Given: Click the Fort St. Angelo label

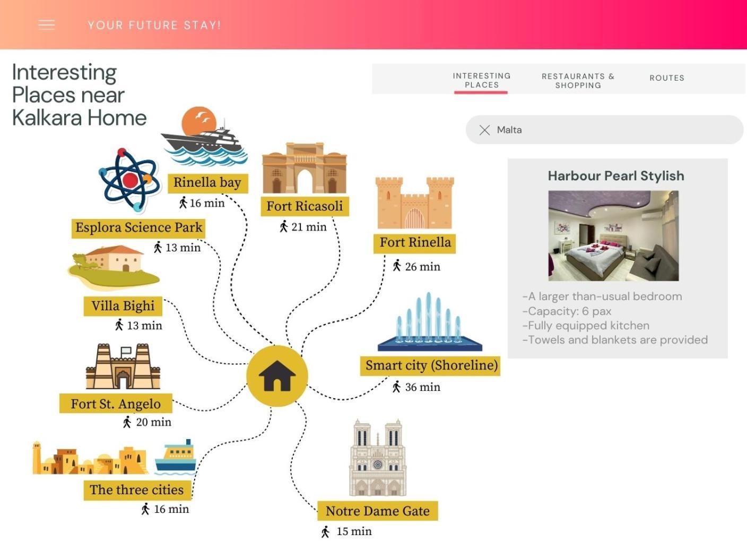Looking at the screenshot, I should click(116, 404).
